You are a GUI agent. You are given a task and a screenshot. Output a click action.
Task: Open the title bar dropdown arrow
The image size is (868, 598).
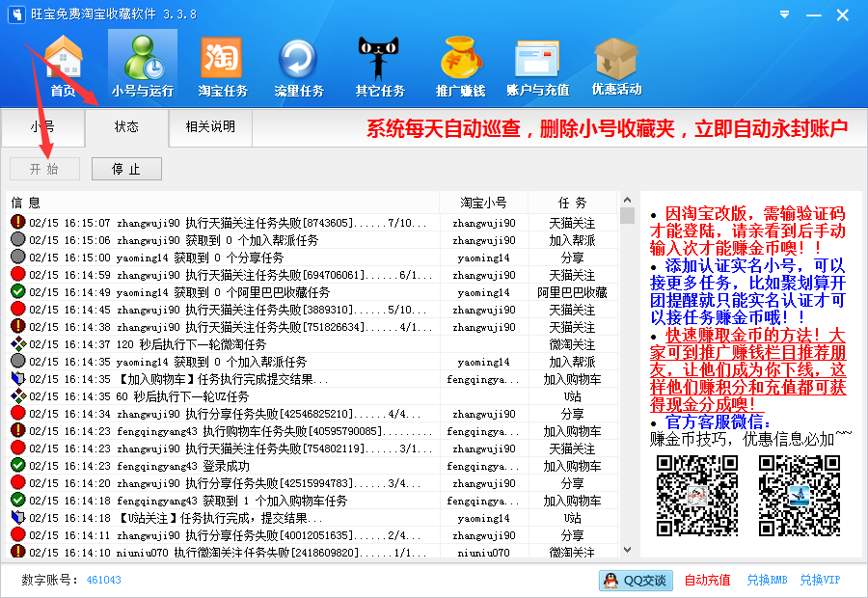point(783,14)
